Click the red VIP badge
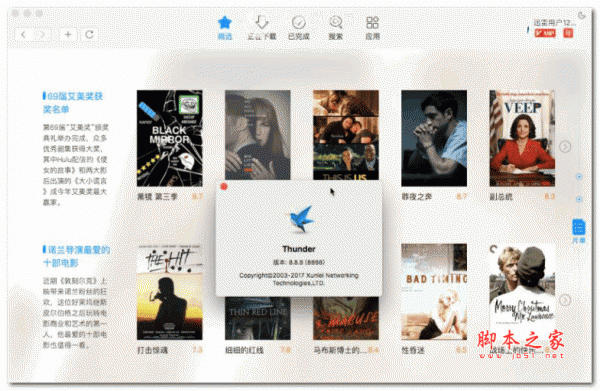The height and width of the screenshot is (391, 600). click(545, 33)
